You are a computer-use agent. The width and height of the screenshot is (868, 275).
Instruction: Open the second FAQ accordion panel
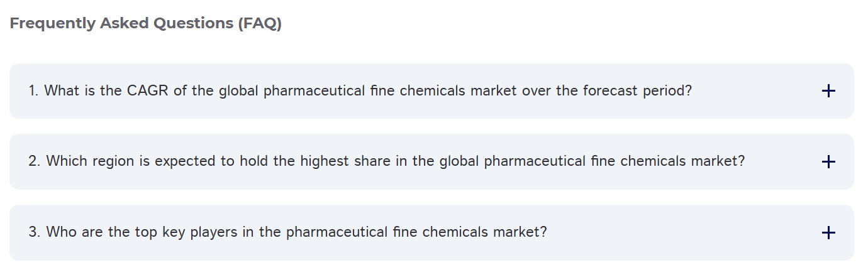point(431,161)
